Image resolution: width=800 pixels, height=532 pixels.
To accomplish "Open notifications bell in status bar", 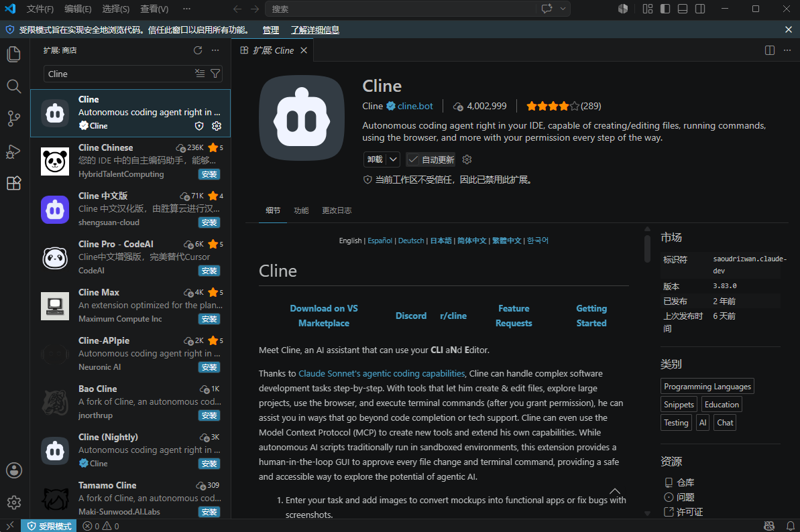I will pos(791,526).
